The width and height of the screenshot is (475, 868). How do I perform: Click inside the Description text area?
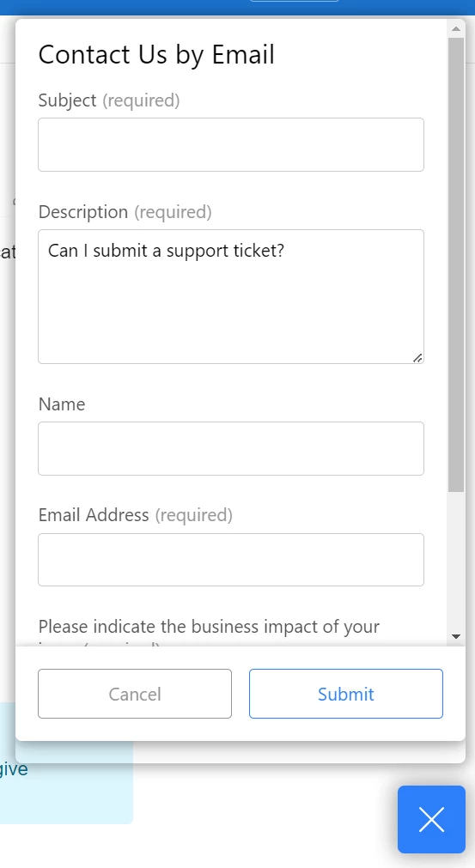coord(231,297)
